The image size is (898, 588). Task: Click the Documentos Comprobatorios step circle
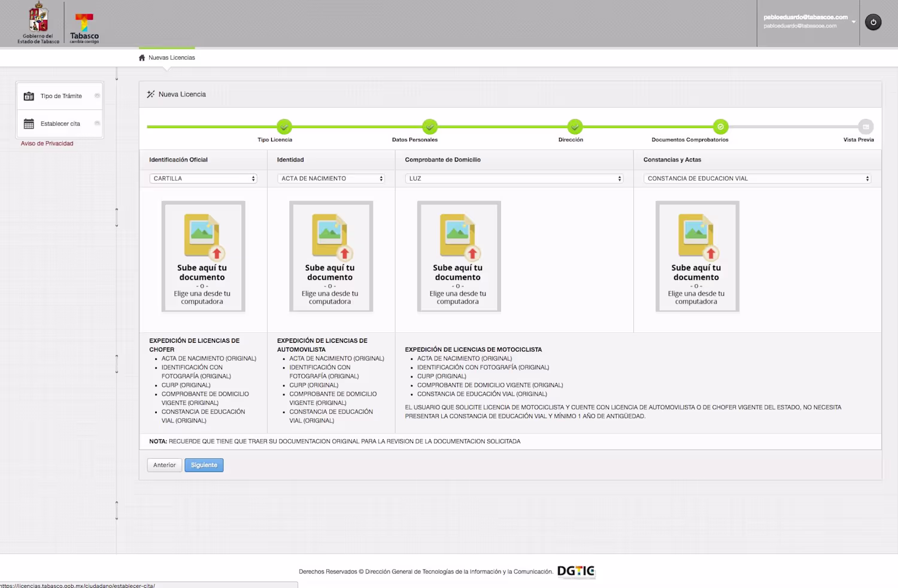click(721, 127)
